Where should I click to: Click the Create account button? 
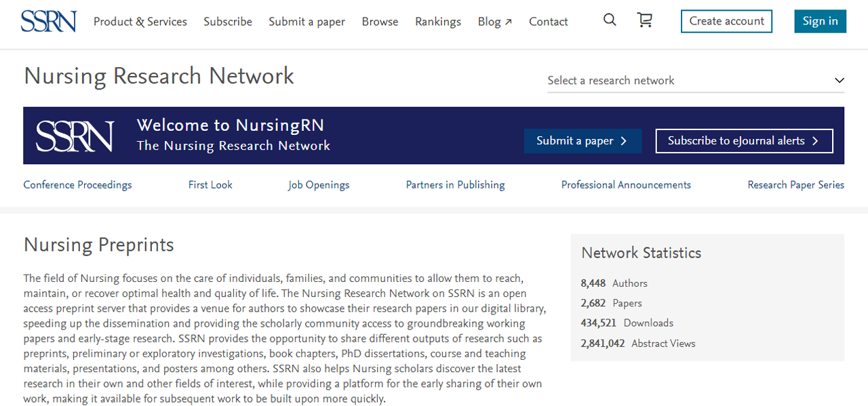tap(726, 21)
